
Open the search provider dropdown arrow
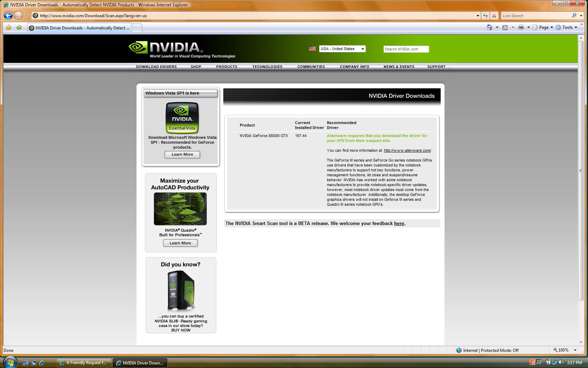click(581, 16)
